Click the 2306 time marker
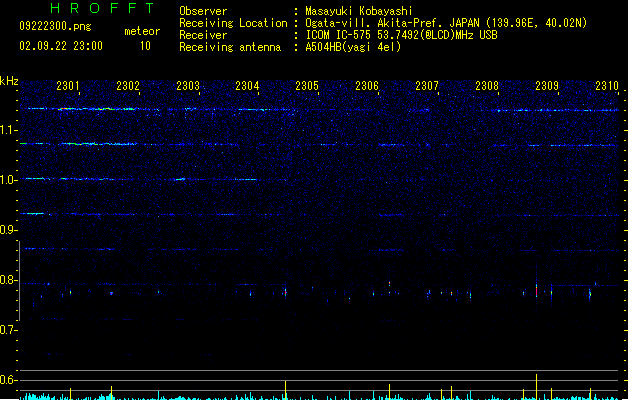This screenshot has width=629, height=400. coord(367,86)
